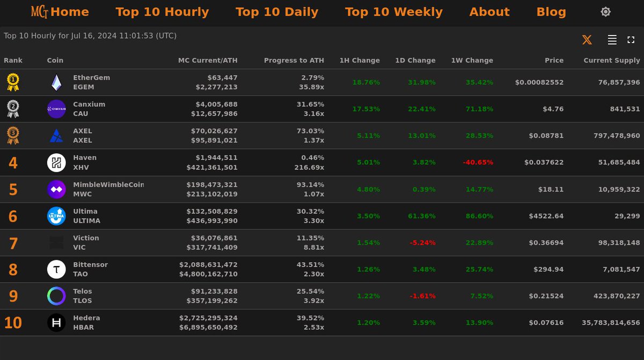Click the rank number 10

coord(13,323)
